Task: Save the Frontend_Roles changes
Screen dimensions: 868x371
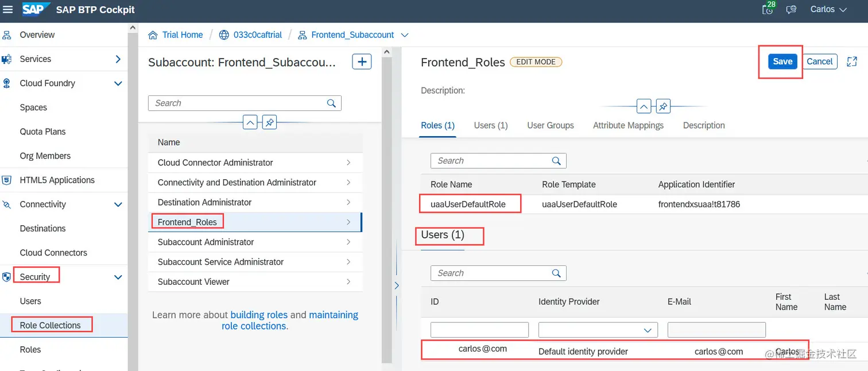Action: [x=782, y=61]
